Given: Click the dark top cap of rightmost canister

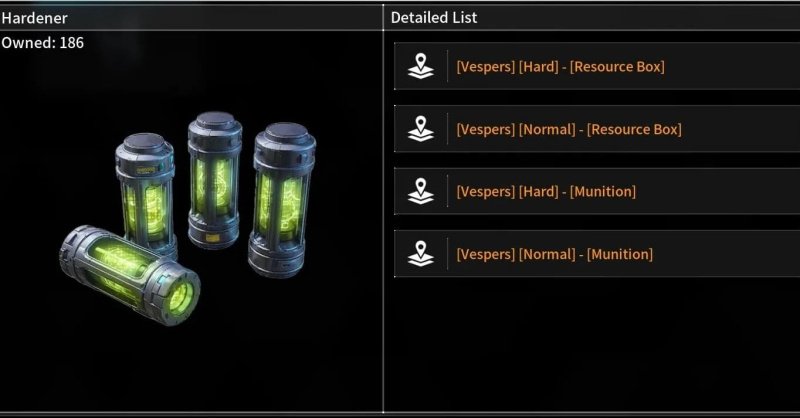Looking at the screenshot, I should pos(285,134).
